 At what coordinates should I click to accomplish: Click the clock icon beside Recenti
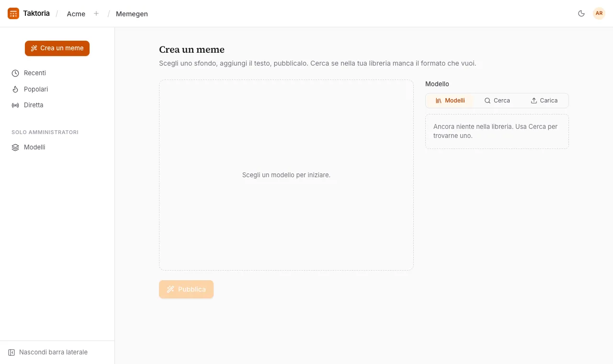(15, 73)
